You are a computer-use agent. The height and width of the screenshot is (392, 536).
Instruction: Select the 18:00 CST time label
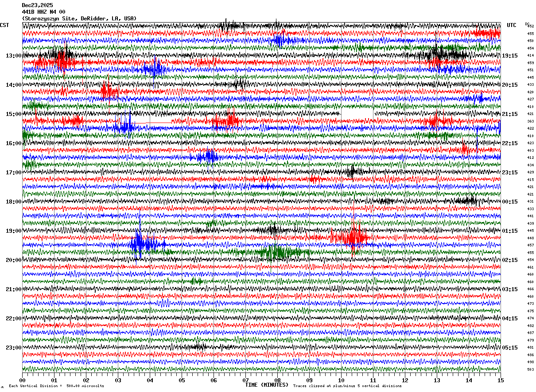pyautogui.click(x=14, y=202)
